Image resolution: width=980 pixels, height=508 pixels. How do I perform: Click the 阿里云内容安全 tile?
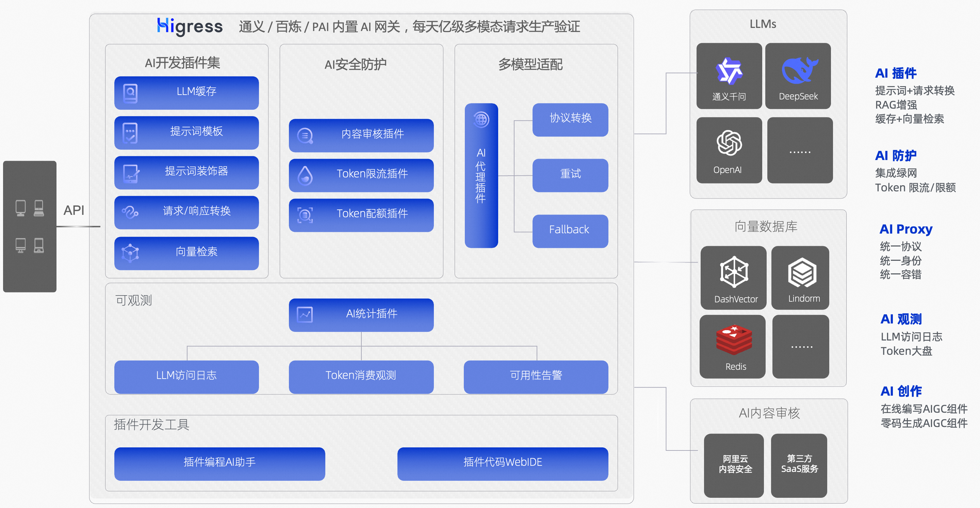734,465
